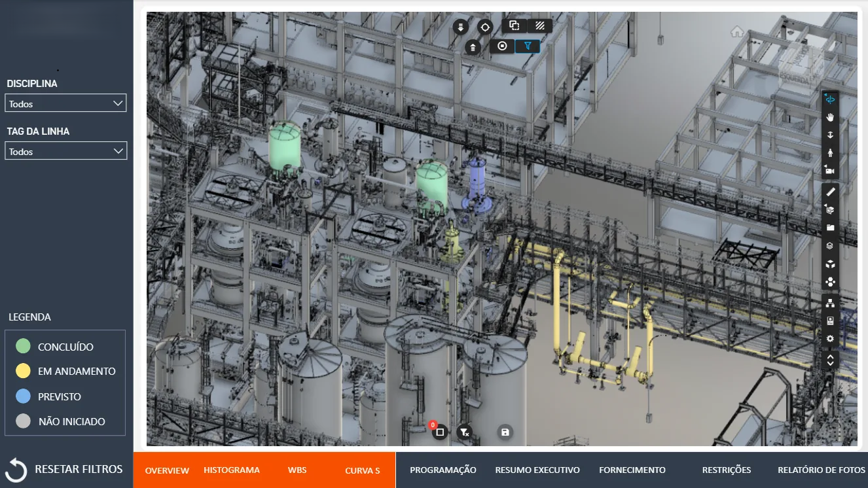Open the folder icon in viewer toolbar
This screenshot has width=868, height=488.
point(830,228)
